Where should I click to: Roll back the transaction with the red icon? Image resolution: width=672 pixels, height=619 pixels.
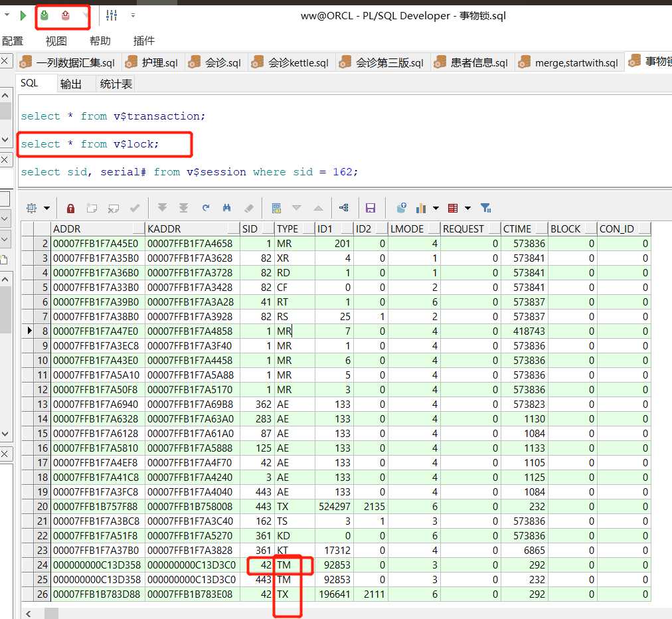tap(65, 16)
